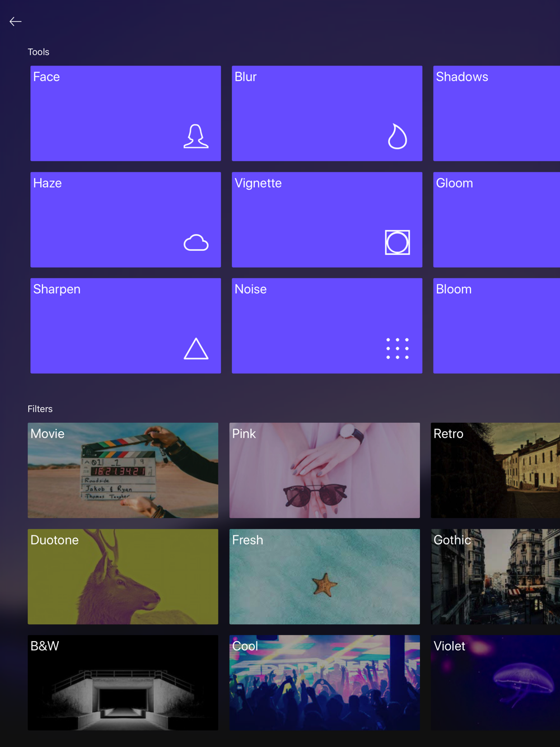
Task: Apply the Duotone deer filter
Action: tap(123, 577)
